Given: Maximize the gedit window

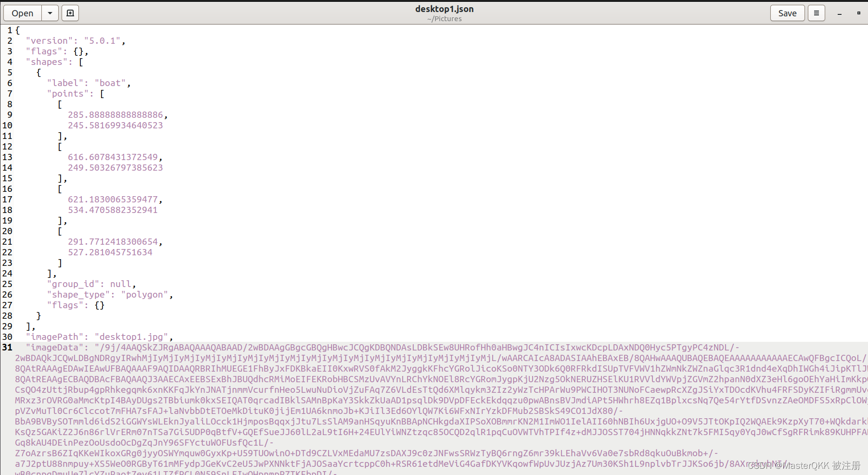Looking at the screenshot, I should click(x=858, y=13).
